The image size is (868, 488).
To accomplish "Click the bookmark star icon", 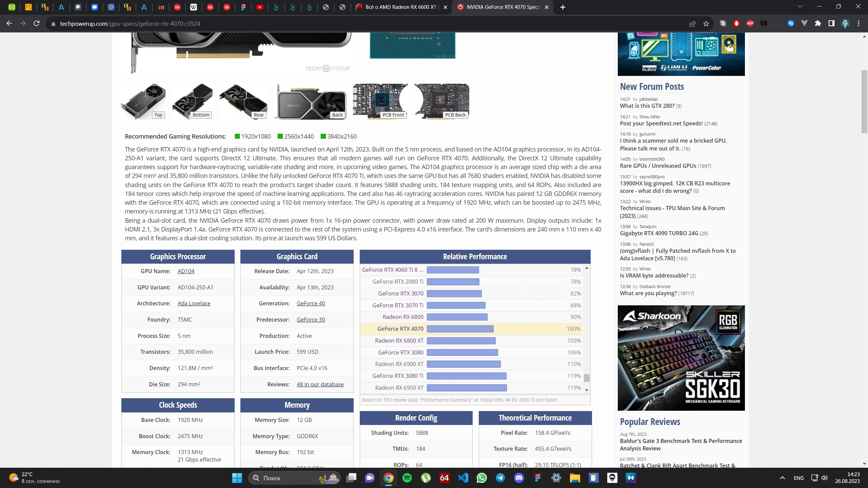I will pos(706,24).
